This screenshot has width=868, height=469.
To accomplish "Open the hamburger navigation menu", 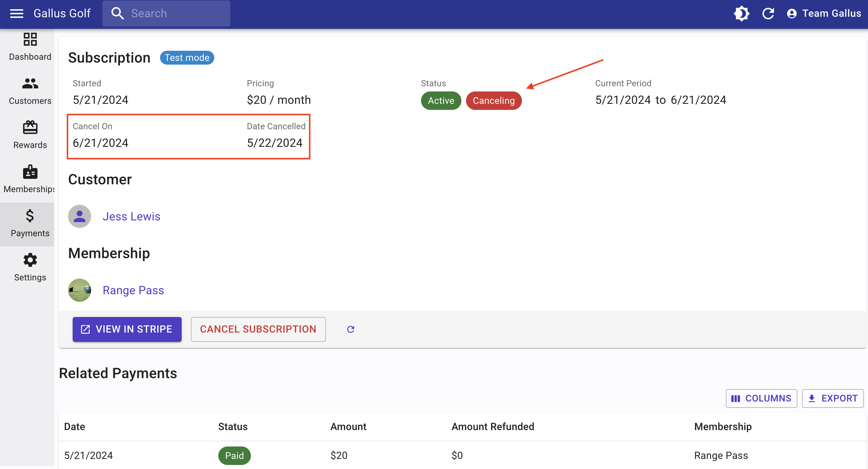I will (16, 14).
